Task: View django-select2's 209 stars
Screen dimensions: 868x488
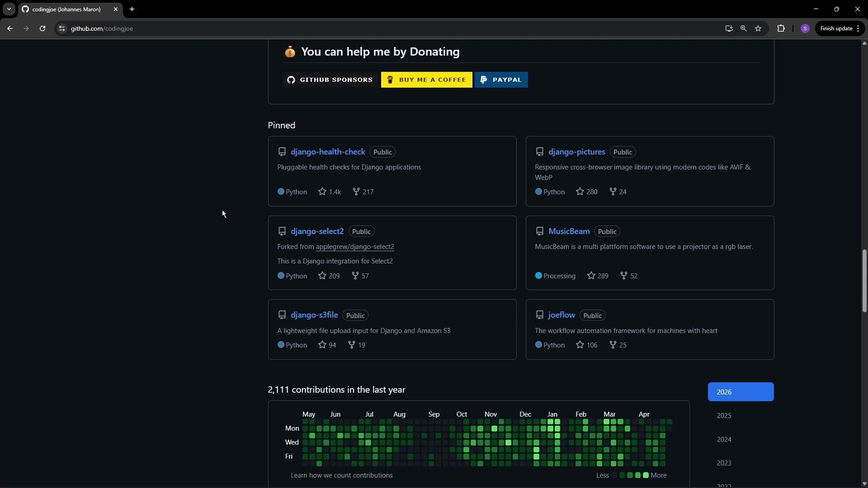Action: [x=329, y=276]
